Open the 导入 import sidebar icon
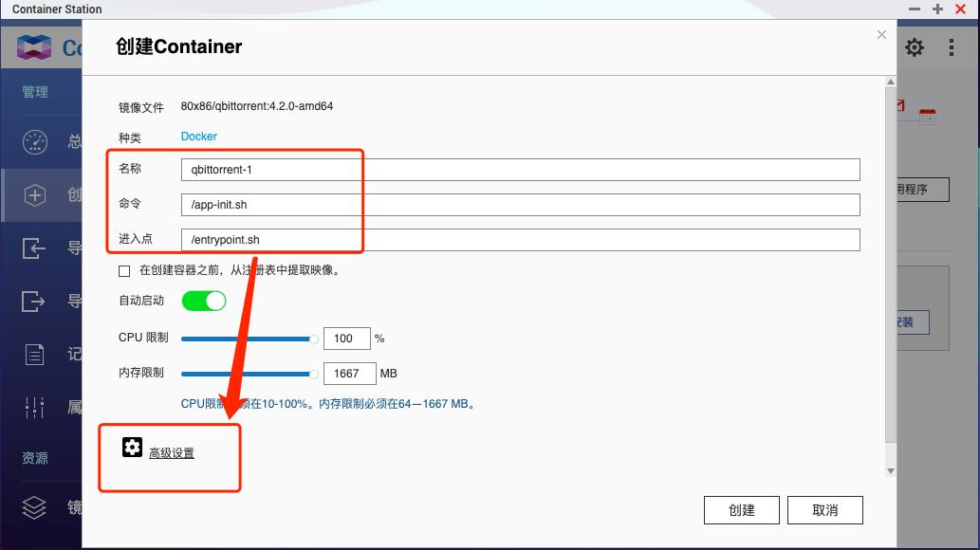 [x=34, y=248]
